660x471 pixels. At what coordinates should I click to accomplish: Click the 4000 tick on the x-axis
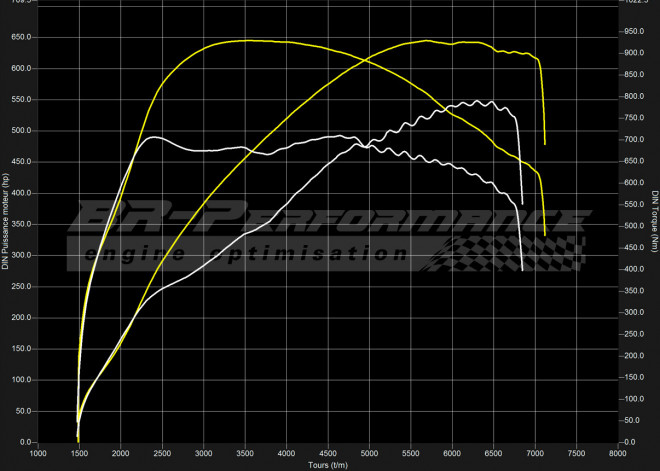click(x=286, y=453)
